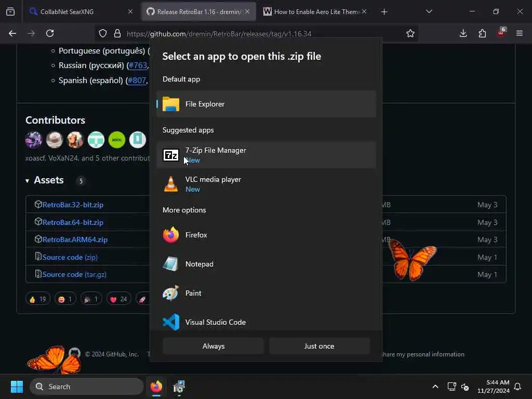Open the clock showing 5:44 AM
This screenshot has width=532, height=399.
tap(494, 387)
